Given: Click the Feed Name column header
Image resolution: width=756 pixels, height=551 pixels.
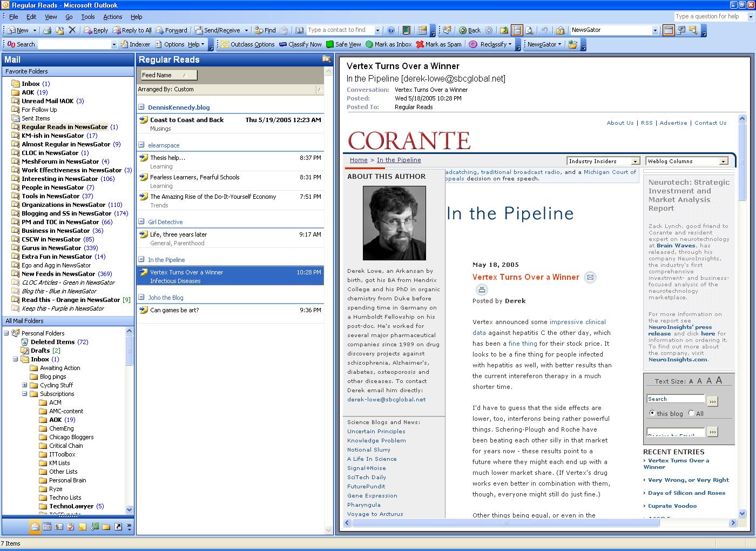Looking at the screenshot, I should pos(168,75).
